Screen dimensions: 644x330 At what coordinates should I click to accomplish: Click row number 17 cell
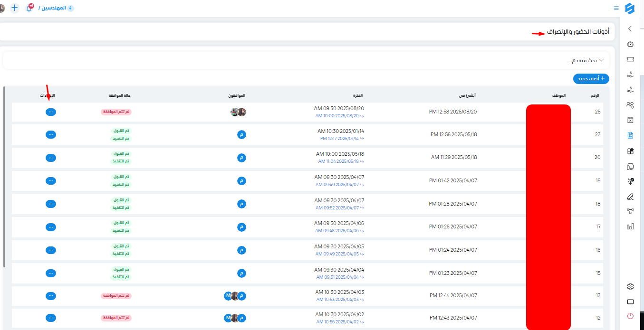click(x=598, y=227)
